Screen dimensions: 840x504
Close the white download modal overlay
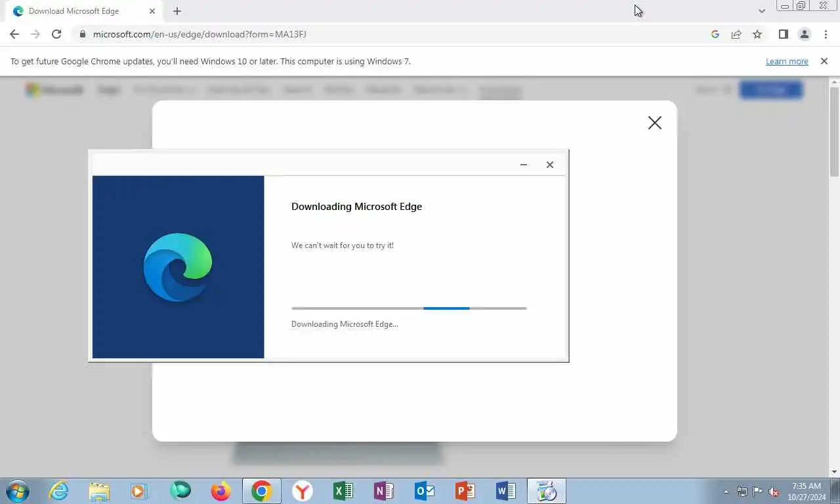coord(655,123)
